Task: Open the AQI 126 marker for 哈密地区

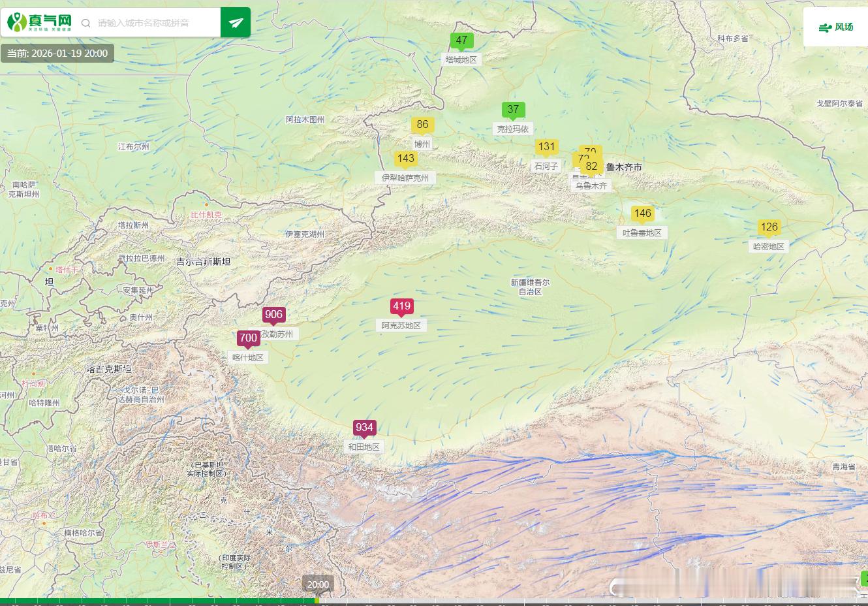Action: [769, 227]
